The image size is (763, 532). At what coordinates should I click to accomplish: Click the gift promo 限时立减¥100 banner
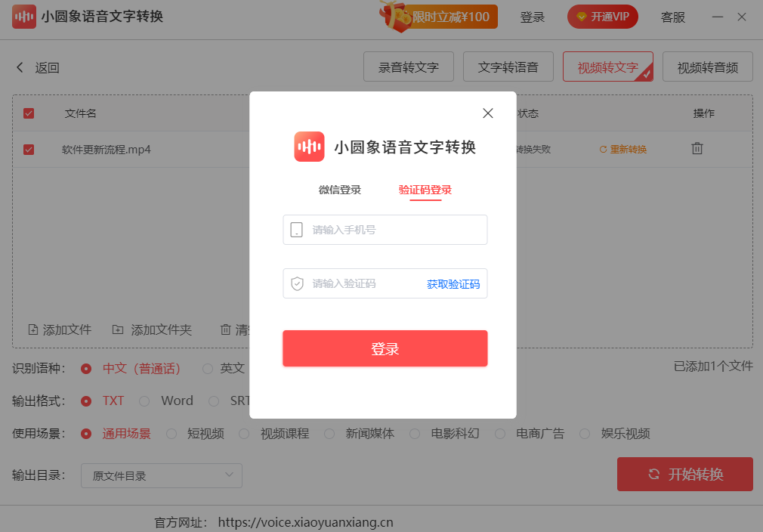[x=438, y=16]
